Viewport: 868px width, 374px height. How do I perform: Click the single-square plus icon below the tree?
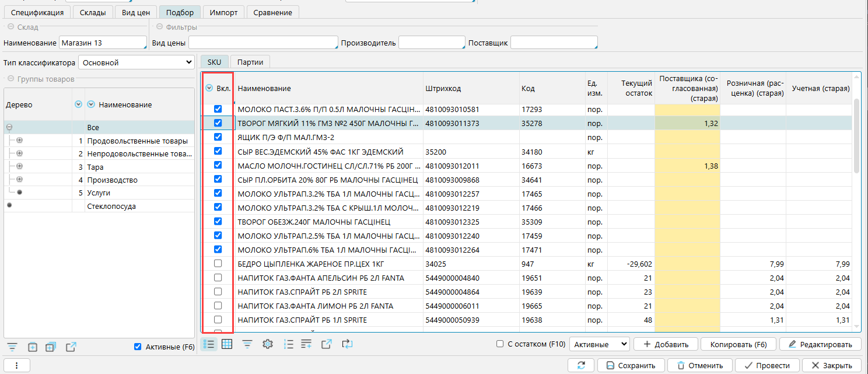[x=33, y=347]
